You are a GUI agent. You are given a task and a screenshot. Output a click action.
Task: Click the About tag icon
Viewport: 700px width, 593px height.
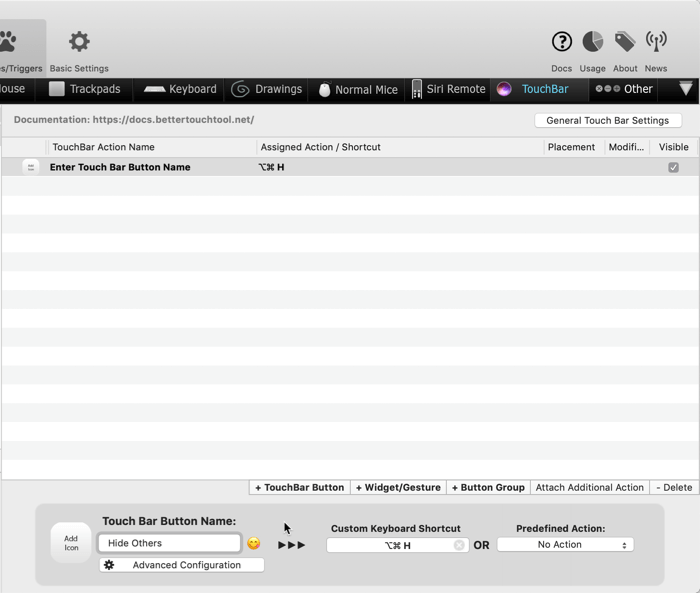pyautogui.click(x=625, y=42)
